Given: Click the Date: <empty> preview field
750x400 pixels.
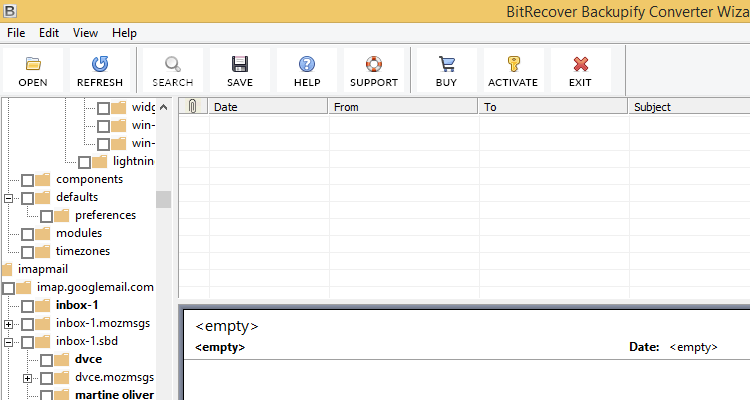Looking at the screenshot, I should [673, 347].
